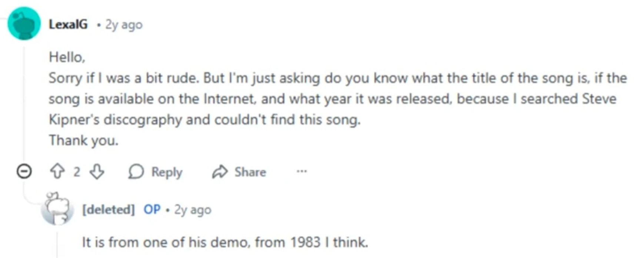Image resolution: width=644 pixels, height=258 pixels.
Task: Downvote LexaIG's comment
Action: click(x=97, y=172)
